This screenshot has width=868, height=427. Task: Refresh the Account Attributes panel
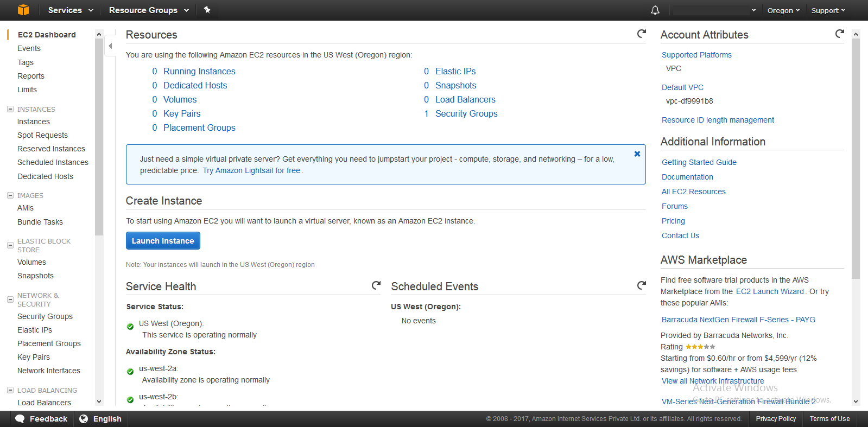tap(840, 34)
